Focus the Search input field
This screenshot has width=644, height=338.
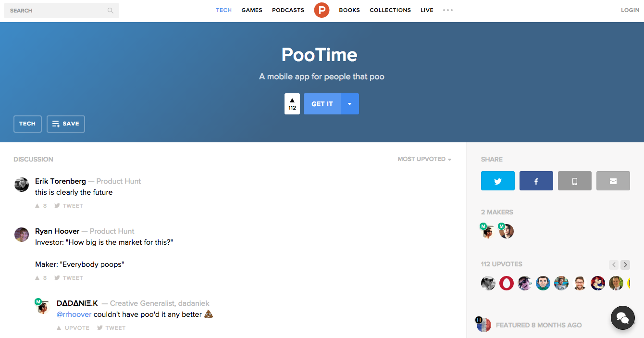pos(62,11)
